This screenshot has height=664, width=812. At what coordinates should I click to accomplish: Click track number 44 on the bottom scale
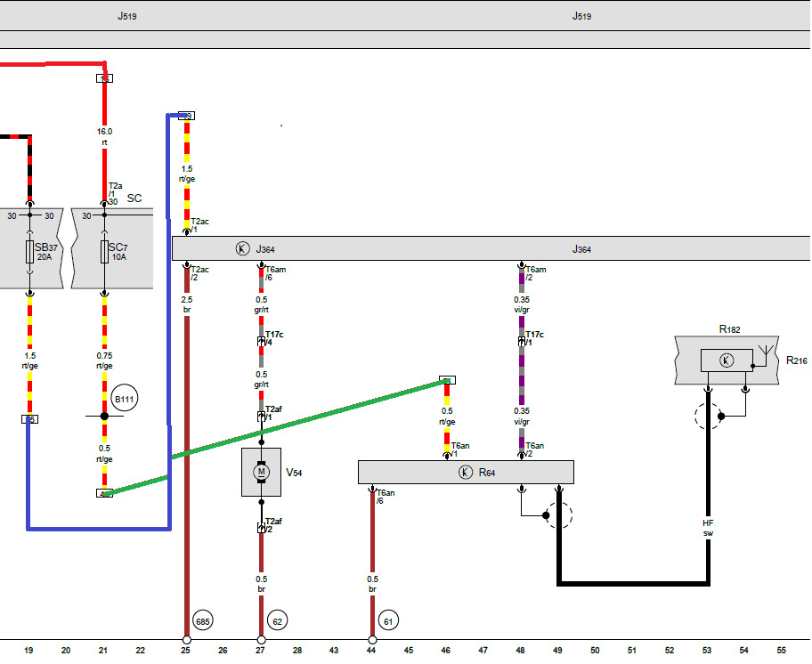click(x=371, y=651)
